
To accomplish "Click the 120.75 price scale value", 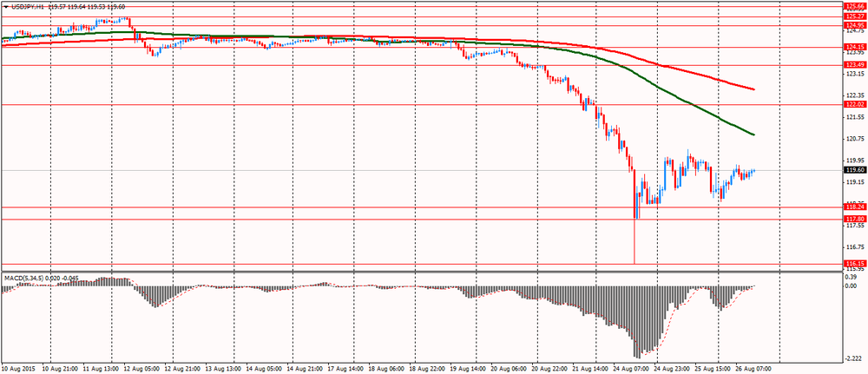I will click(853, 138).
